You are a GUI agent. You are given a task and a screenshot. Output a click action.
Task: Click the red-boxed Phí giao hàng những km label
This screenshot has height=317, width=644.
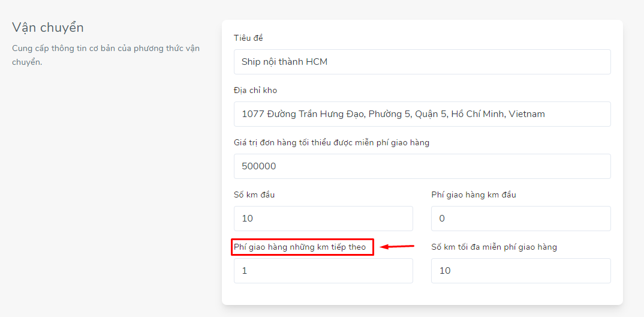pos(300,247)
